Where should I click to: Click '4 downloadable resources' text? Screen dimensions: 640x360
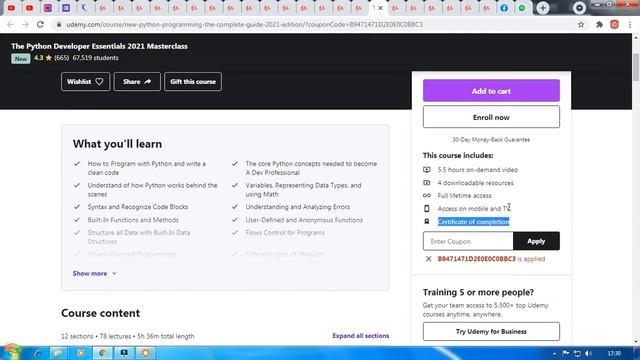tap(476, 183)
